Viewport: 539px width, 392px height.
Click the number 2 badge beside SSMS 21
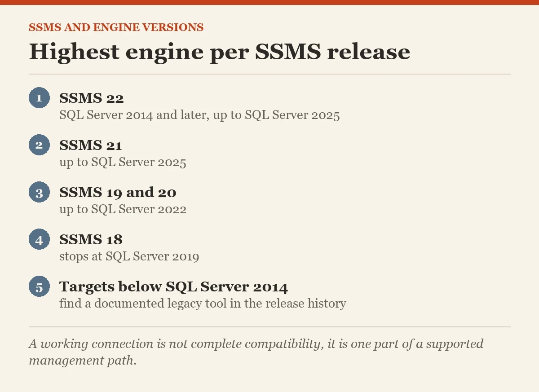point(39,145)
